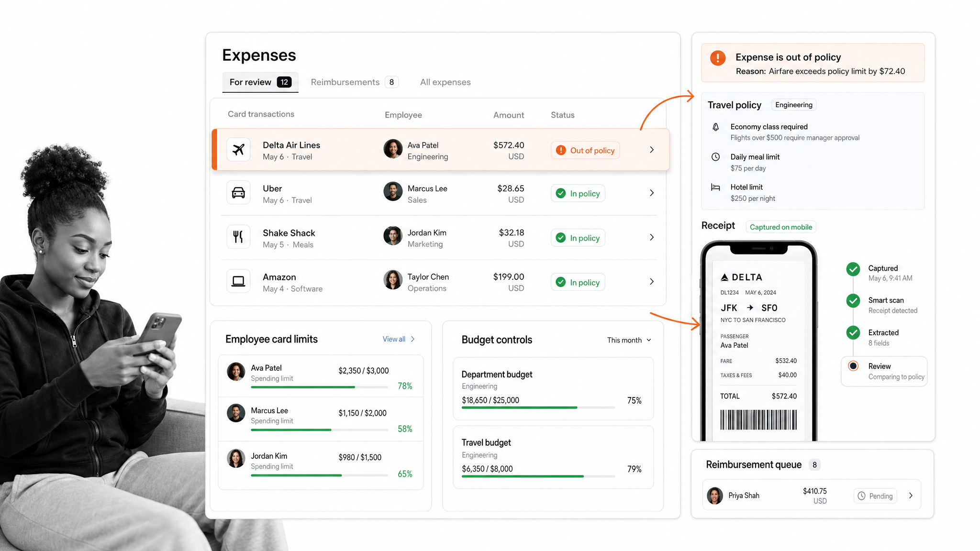Switch to the Reimbursements tab
The height and width of the screenshot is (551, 980).
[x=355, y=82]
